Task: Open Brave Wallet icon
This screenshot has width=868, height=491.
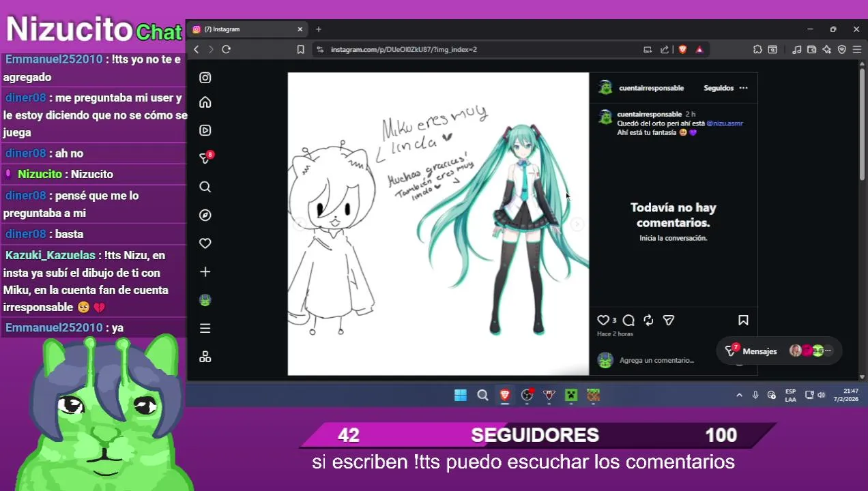Action: [811, 49]
